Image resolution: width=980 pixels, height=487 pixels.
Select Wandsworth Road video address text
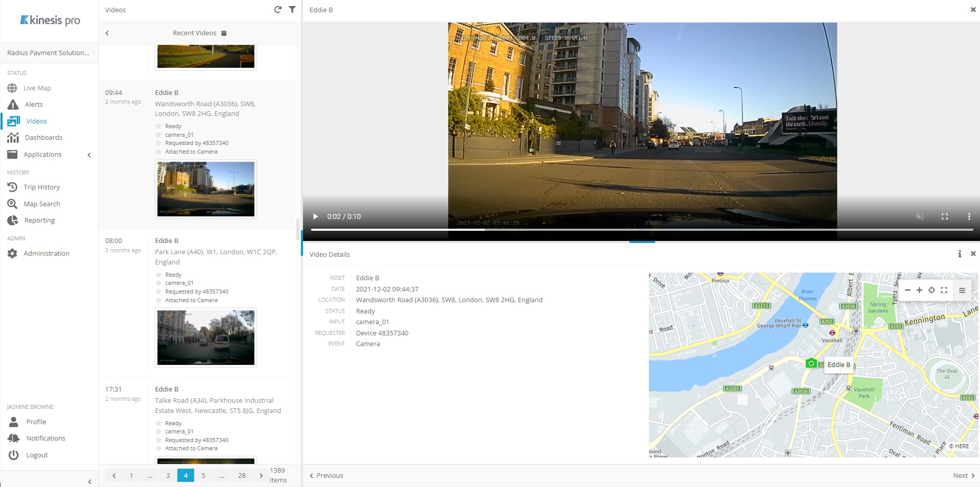click(x=205, y=109)
